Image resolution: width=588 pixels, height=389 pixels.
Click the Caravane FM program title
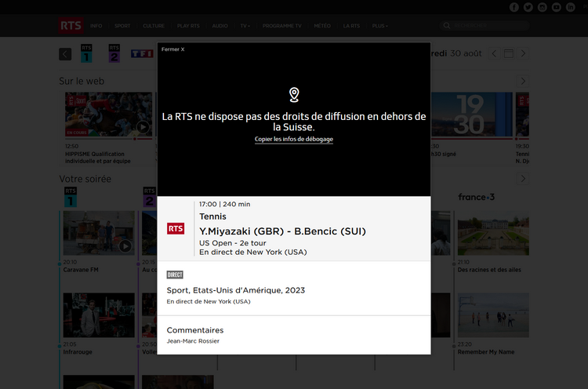pyautogui.click(x=81, y=270)
